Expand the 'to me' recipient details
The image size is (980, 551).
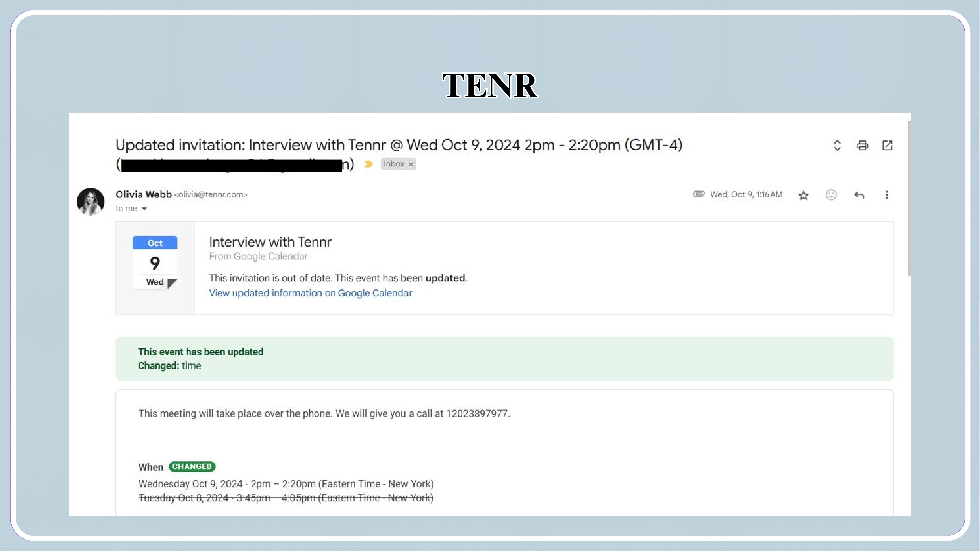(x=144, y=208)
